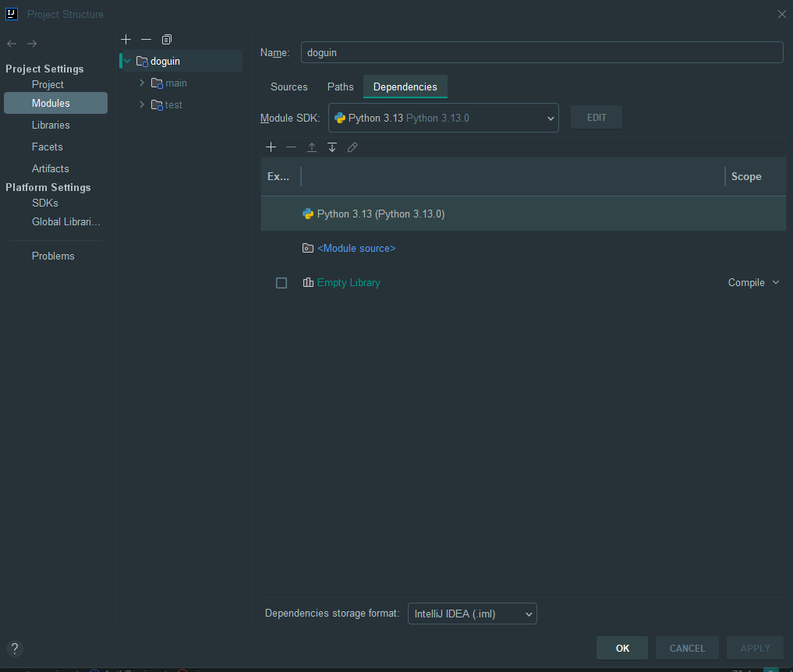Viewport: 793px width, 672px height.
Task: Click the Module source folder icon
Action: pyautogui.click(x=308, y=248)
